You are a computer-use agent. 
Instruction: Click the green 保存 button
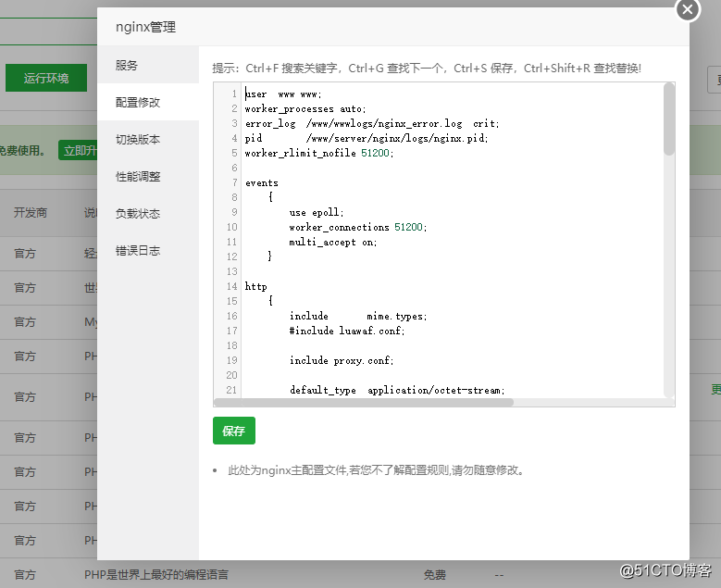click(x=233, y=431)
